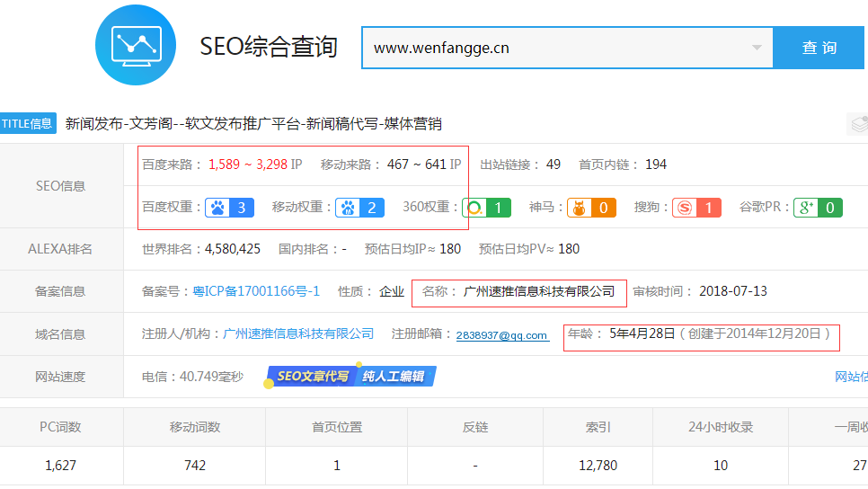Click the stacked layers icon at right edge
The width and height of the screenshot is (868, 489).
click(858, 124)
